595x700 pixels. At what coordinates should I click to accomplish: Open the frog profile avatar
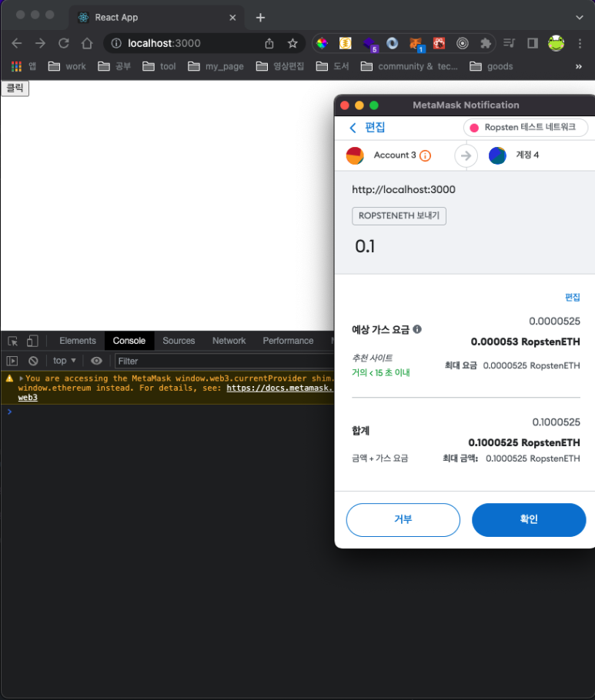click(x=557, y=43)
